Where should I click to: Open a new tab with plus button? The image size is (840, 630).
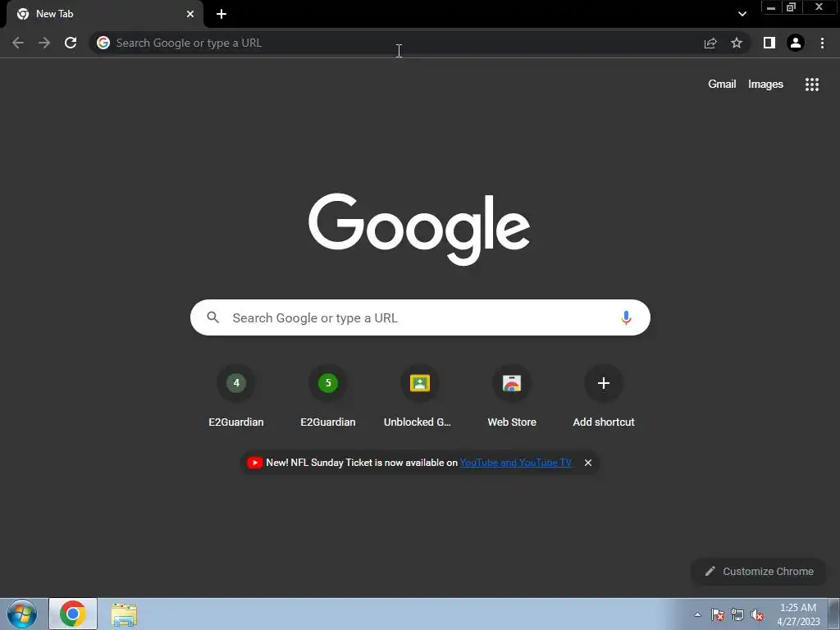pos(221,14)
